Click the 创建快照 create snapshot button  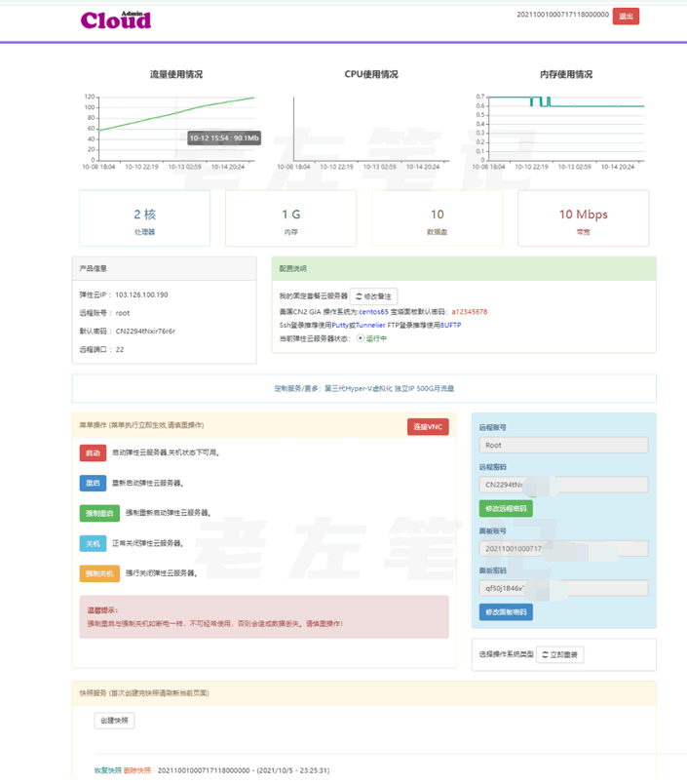[x=115, y=721]
